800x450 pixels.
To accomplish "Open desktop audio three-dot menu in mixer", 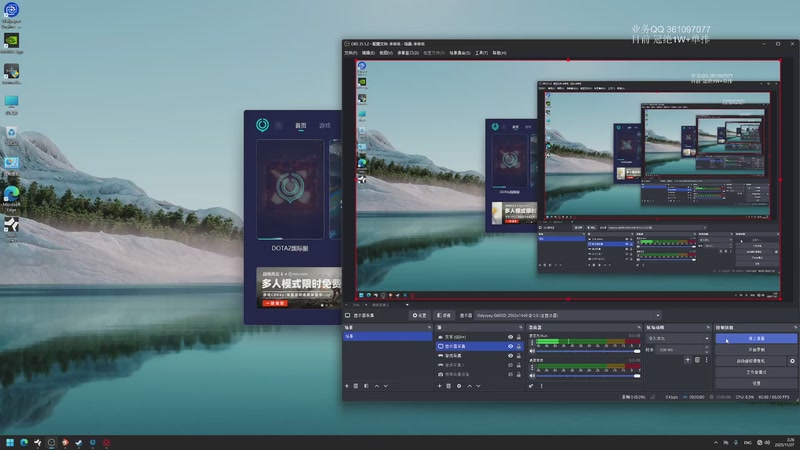I will coord(532,343).
